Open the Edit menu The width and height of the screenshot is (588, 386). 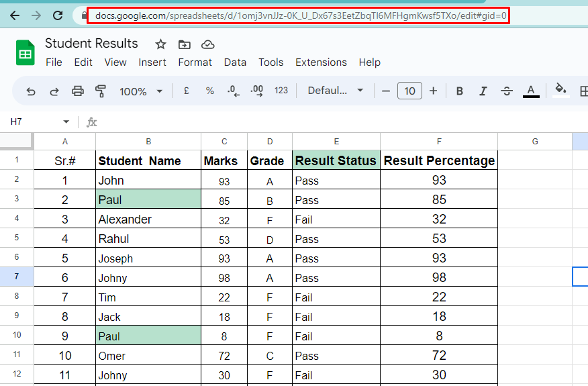pos(83,62)
